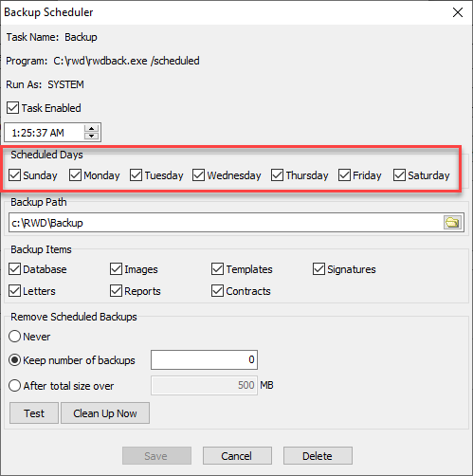Uncheck the Contracts backup item
The width and height of the screenshot is (473, 476).
point(217,291)
